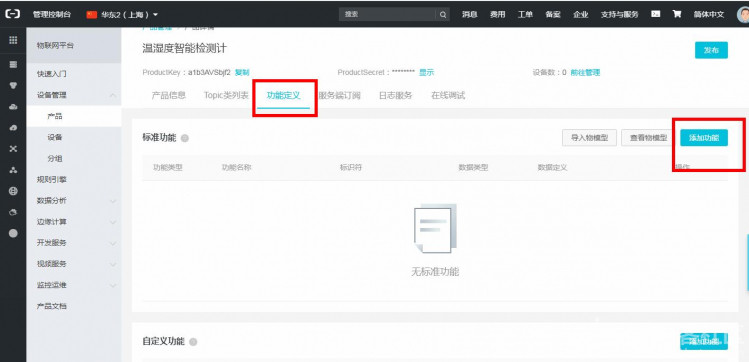The width and height of the screenshot is (749, 362).
Task: Open 备案 in the top bar
Action: (553, 15)
